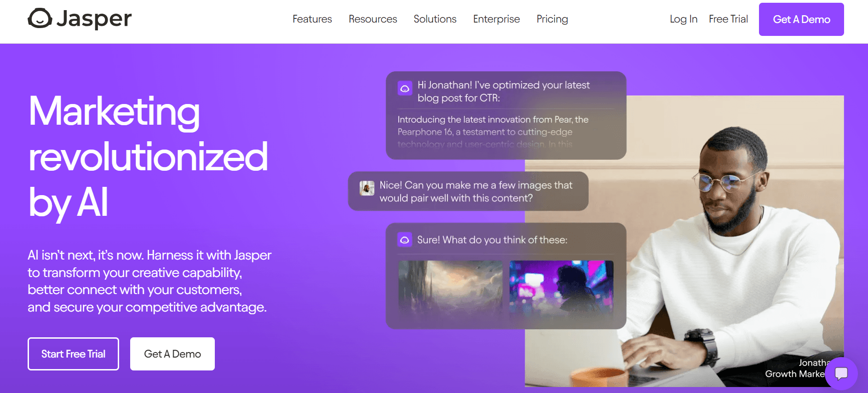The height and width of the screenshot is (393, 868).
Task: Open the chat widget bubble icon
Action: coord(841,373)
